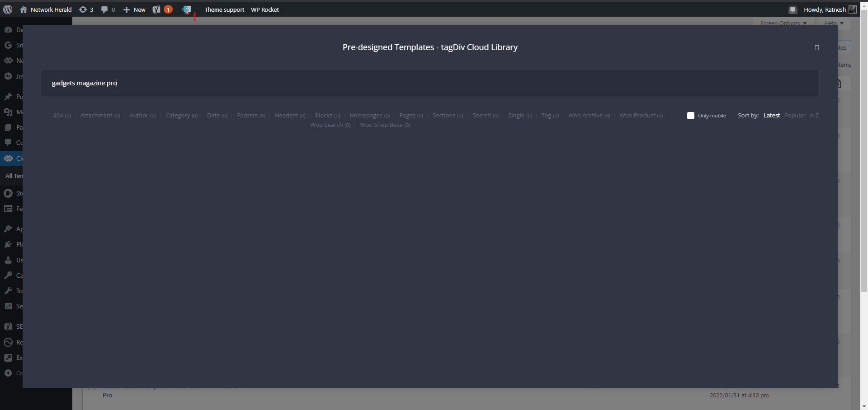Screen dimensions: 868x410
Task: Enable the Only mobile checkbox
Action: click(x=691, y=116)
